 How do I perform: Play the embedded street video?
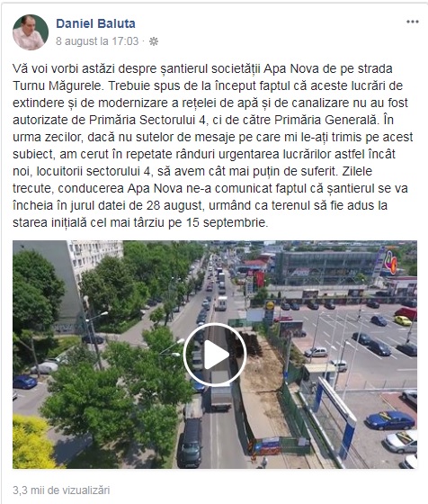[215, 355]
